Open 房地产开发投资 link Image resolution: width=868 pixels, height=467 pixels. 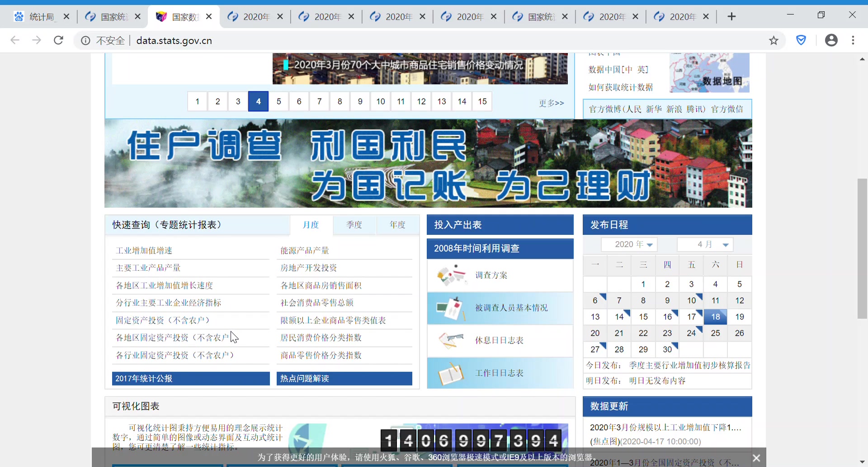click(x=309, y=268)
